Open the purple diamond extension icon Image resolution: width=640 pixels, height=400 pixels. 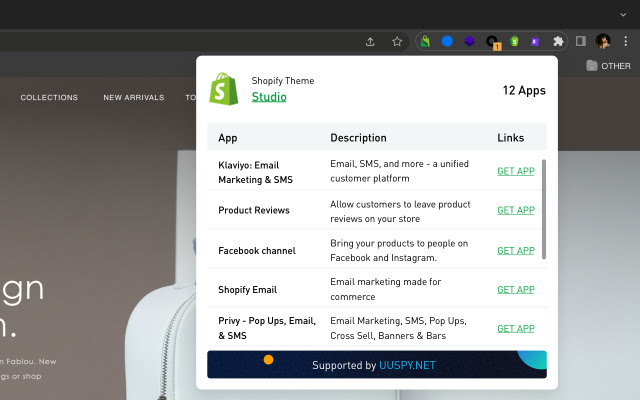(469, 41)
